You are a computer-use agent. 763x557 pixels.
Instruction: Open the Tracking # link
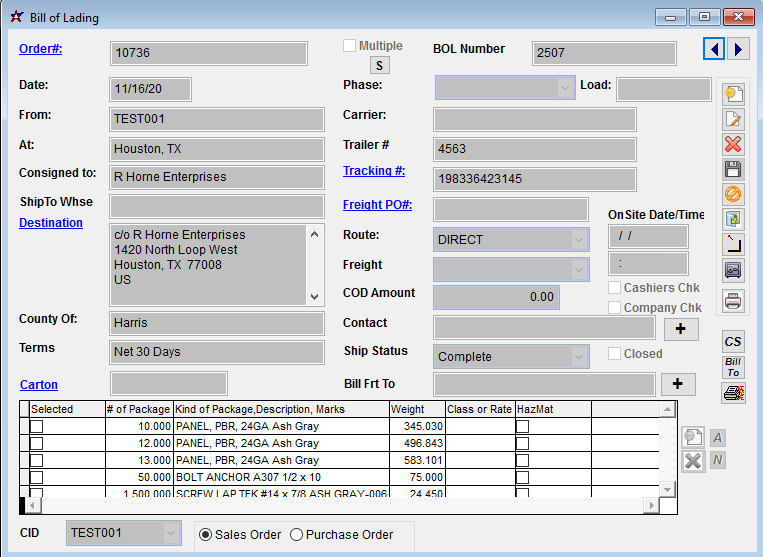tap(374, 171)
